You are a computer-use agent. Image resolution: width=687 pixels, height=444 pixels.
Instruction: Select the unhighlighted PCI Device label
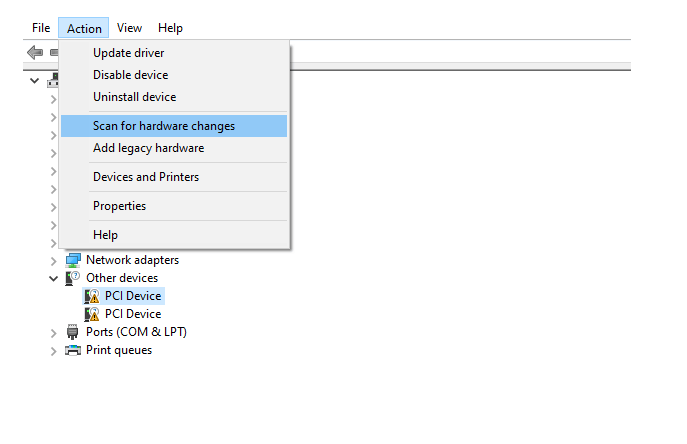click(133, 314)
